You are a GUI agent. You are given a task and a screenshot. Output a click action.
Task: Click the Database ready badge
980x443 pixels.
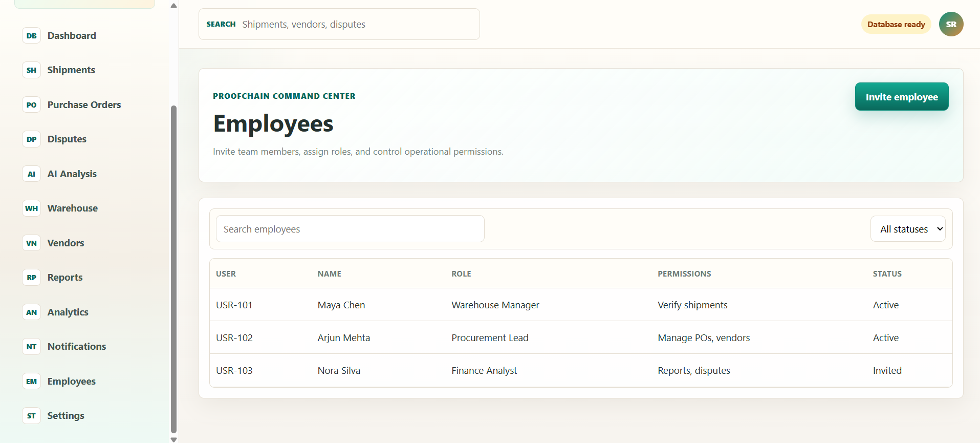pyautogui.click(x=896, y=24)
